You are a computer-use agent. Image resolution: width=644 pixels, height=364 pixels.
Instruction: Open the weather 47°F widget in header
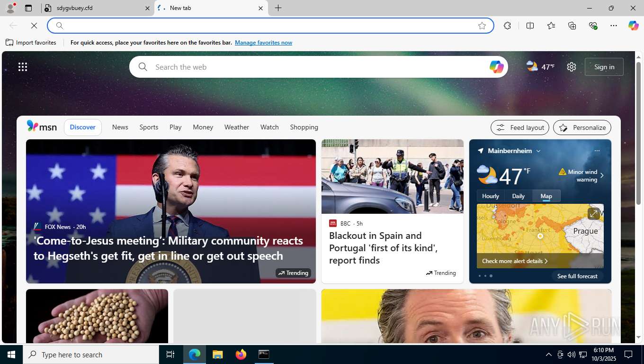pos(540,67)
